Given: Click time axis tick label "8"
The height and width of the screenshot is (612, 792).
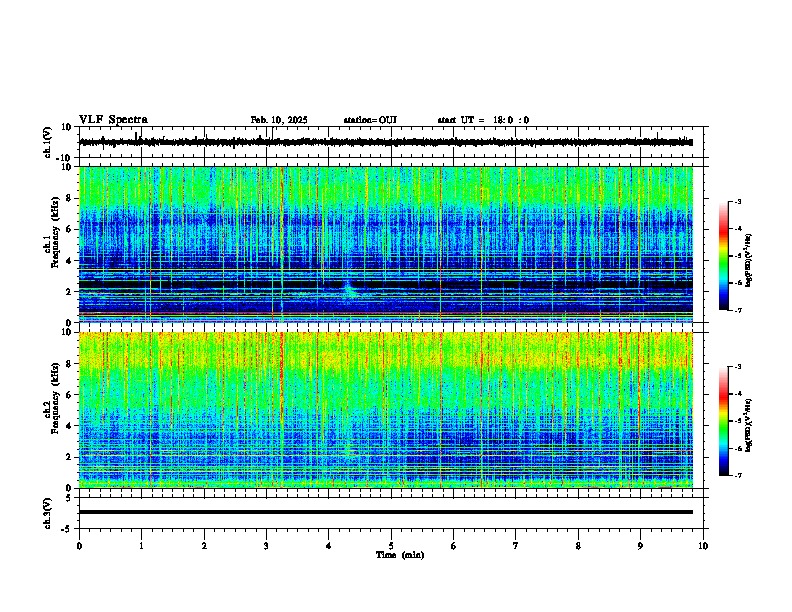Looking at the screenshot, I should pyautogui.click(x=578, y=546).
